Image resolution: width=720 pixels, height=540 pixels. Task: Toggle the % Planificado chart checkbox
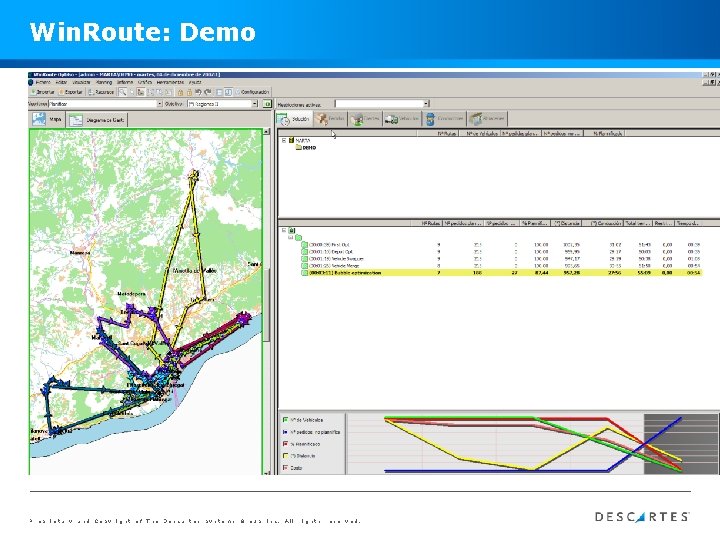(286, 444)
